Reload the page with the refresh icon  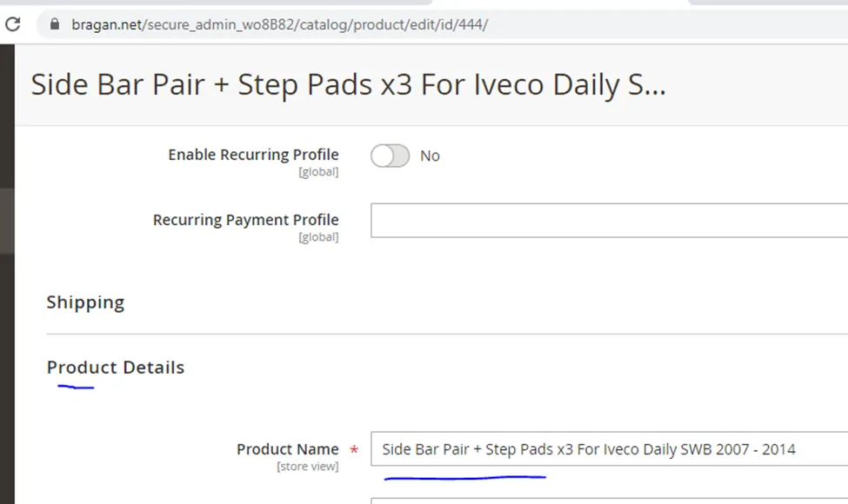pyautogui.click(x=12, y=24)
